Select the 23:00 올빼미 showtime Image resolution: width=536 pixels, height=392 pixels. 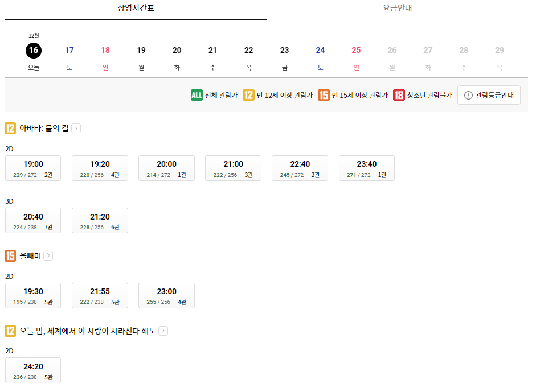pos(166,295)
